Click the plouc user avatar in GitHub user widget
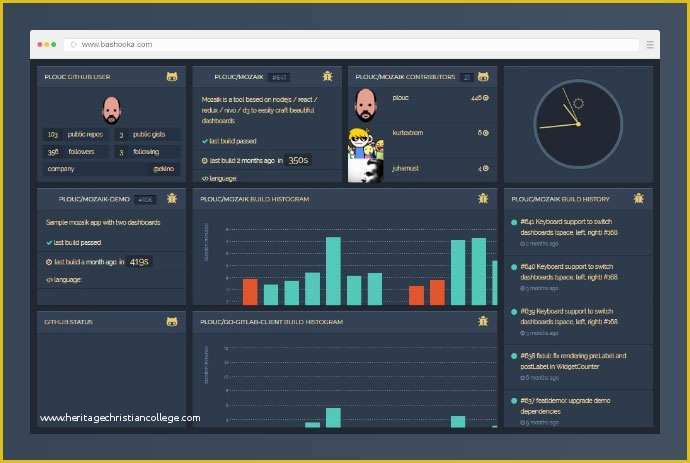 point(111,110)
